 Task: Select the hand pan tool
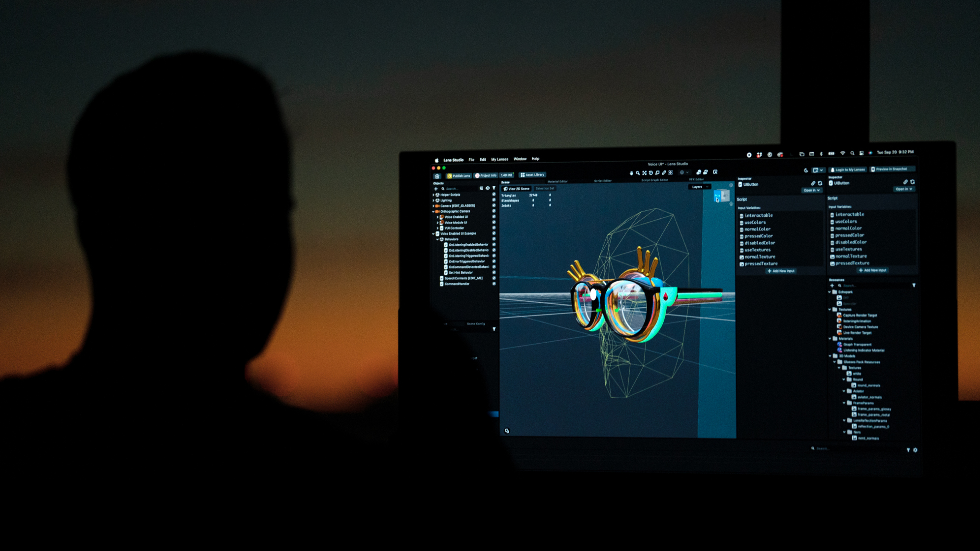coord(631,173)
